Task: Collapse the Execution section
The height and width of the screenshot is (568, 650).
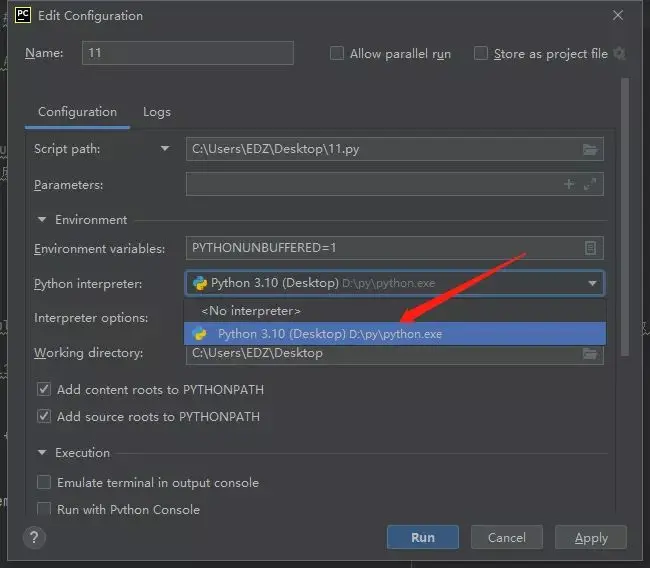Action: coord(42,452)
